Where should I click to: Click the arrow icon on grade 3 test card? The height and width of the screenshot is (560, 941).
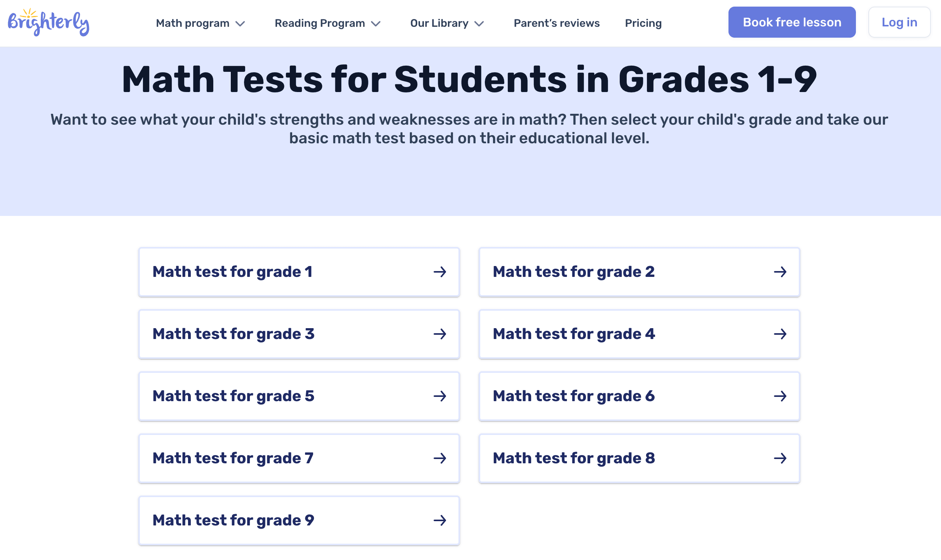440,334
